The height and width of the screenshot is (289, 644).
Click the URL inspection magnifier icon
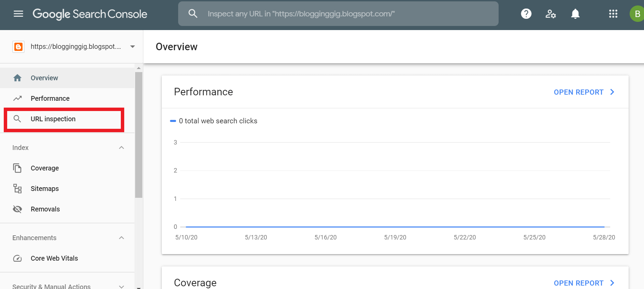[x=17, y=119]
